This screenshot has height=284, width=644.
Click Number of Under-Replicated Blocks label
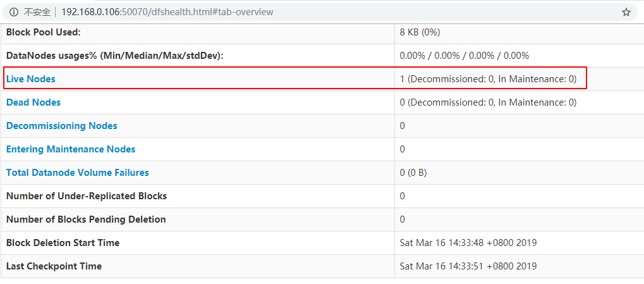click(87, 196)
